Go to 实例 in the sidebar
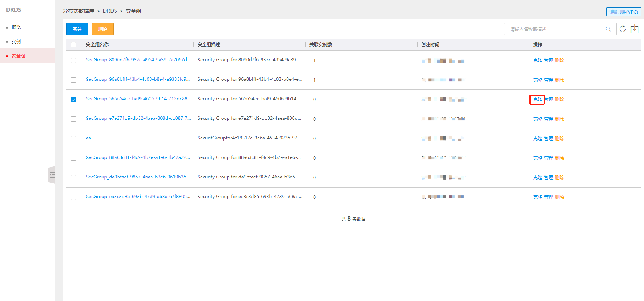 coord(16,42)
